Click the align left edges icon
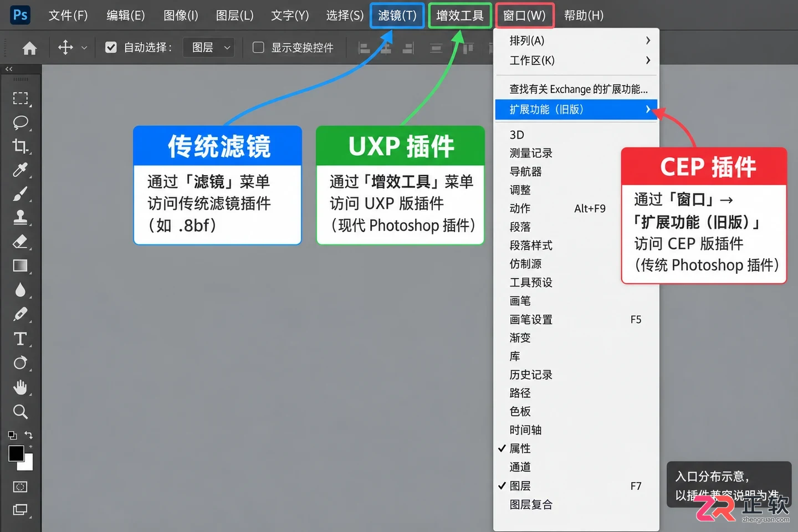This screenshot has height=532, width=798. tap(364, 48)
